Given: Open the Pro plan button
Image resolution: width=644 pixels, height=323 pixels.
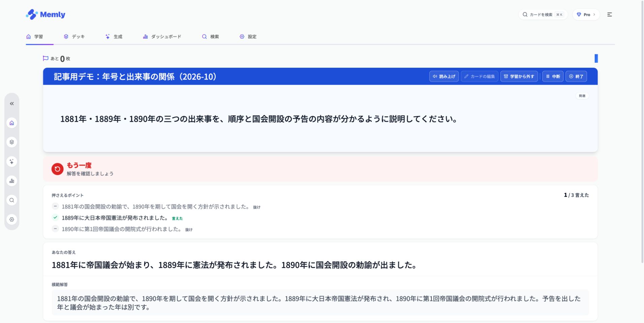Looking at the screenshot, I should 586,14.
